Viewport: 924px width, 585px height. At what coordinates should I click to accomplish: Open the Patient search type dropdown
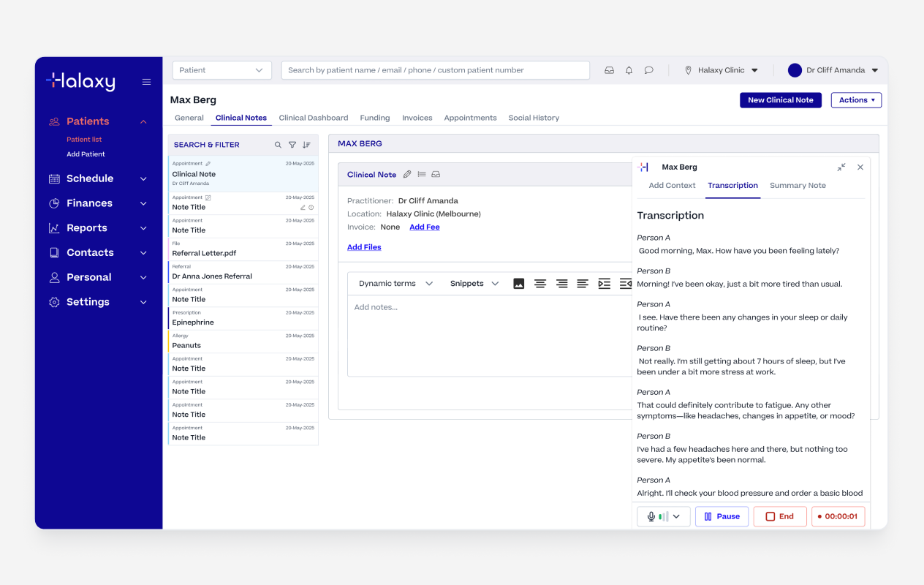click(x=222, y=70)
